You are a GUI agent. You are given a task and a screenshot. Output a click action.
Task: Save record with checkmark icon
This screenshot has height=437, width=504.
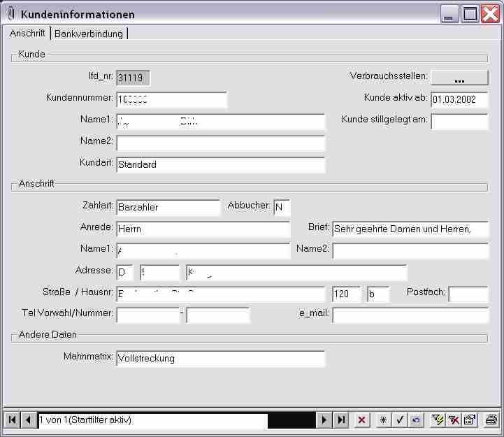[x=400, y=420]
